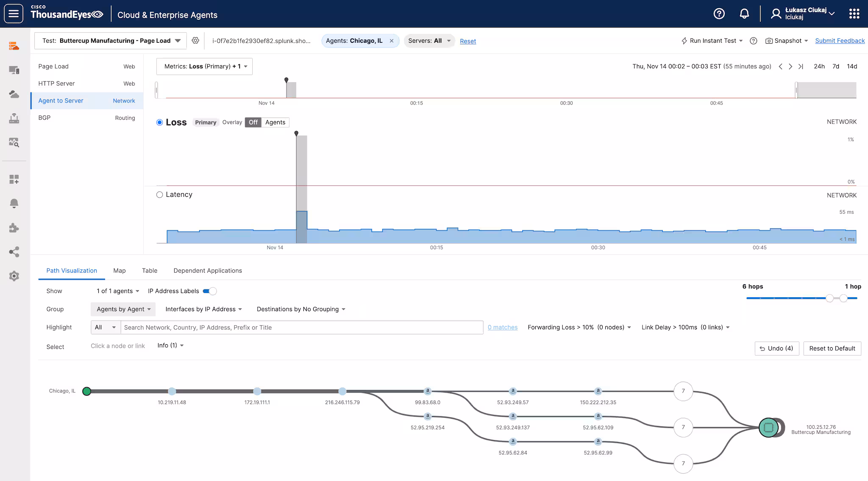868x481 pixels.
Task: Expand the Metrics: Loss dropdown
Action: tap(205, 66)
